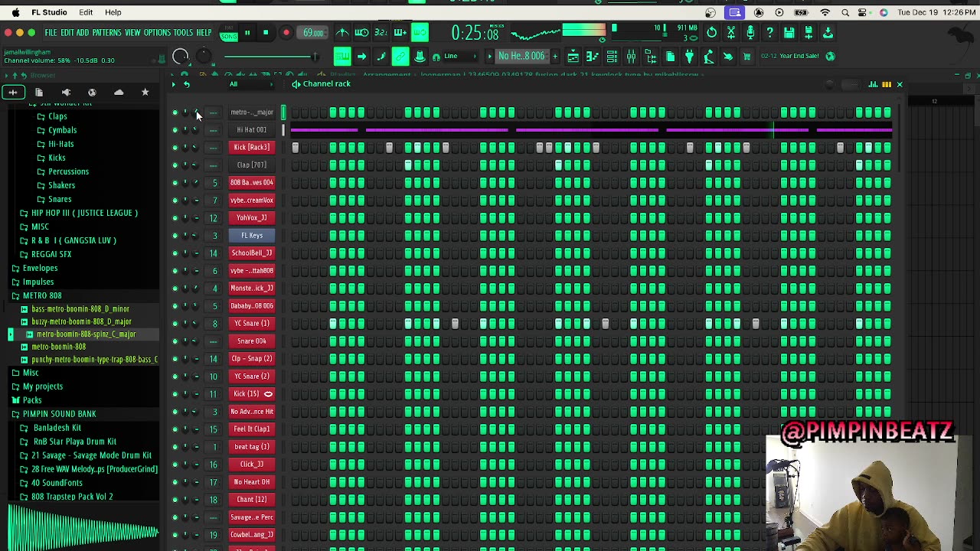Viewport: 980px width, 551px height.
Task: Click the undo history icon
Action: (x=712, y=32)
